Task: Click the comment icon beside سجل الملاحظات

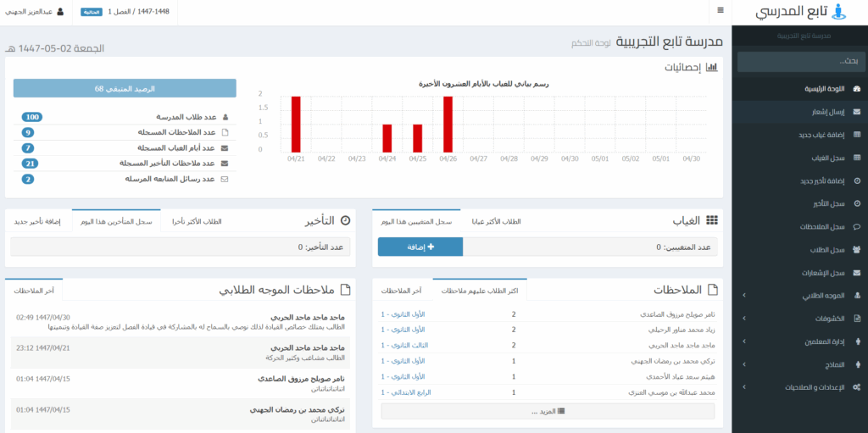Action: click(x=857, y=227)
